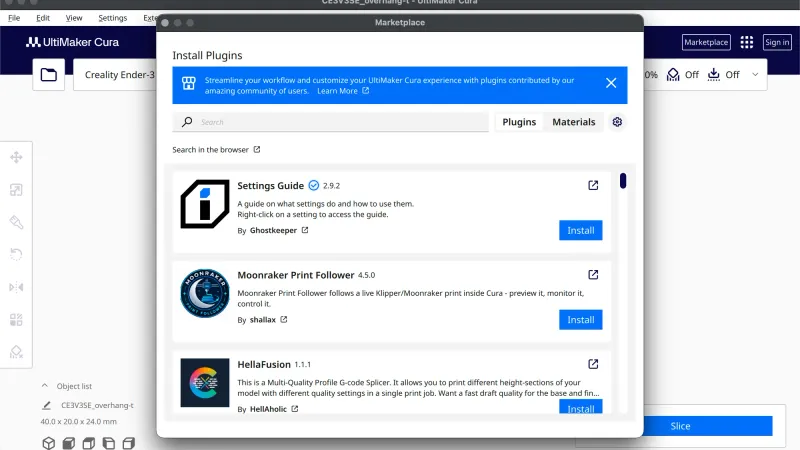Click the HellaFusion plugin logo

pos(205,383)
